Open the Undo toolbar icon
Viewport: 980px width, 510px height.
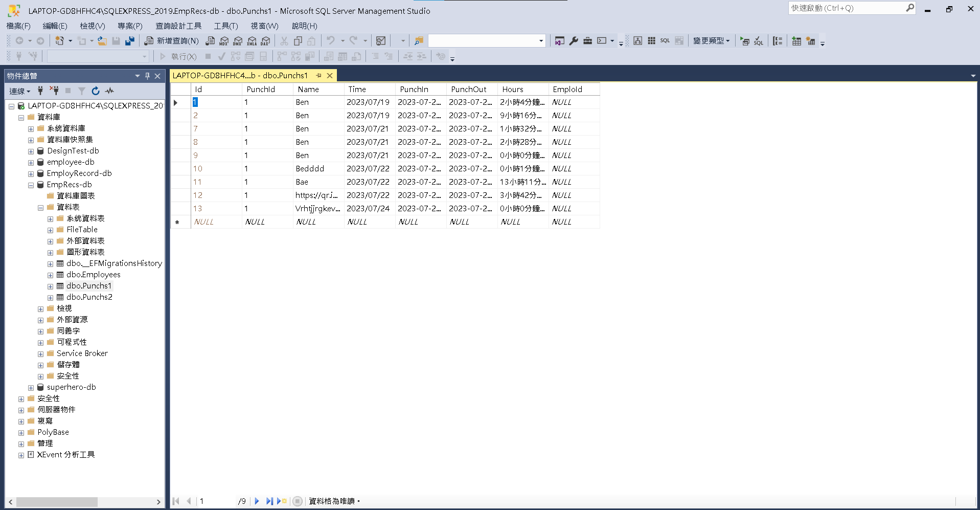pos(330,40)
